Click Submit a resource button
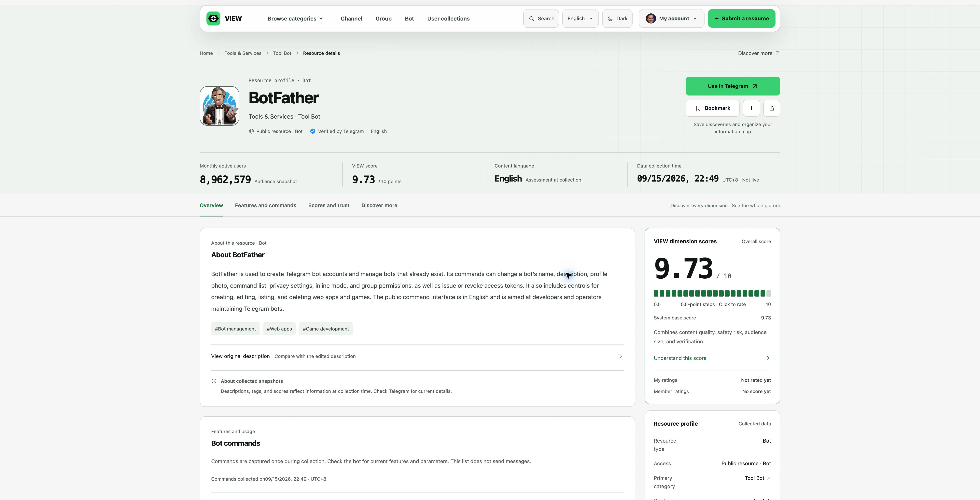Screen dimensions: 980x500 (x=741, y=18)
